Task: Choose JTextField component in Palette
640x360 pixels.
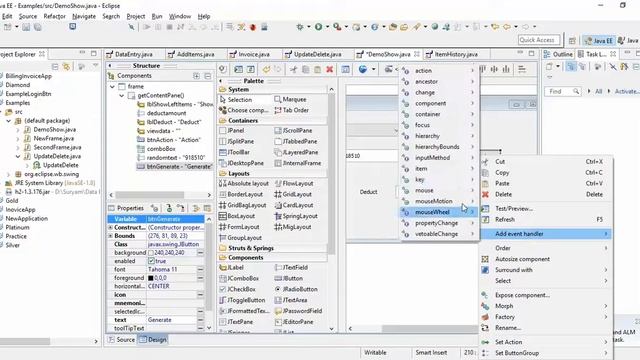Action: coord(291,268)
